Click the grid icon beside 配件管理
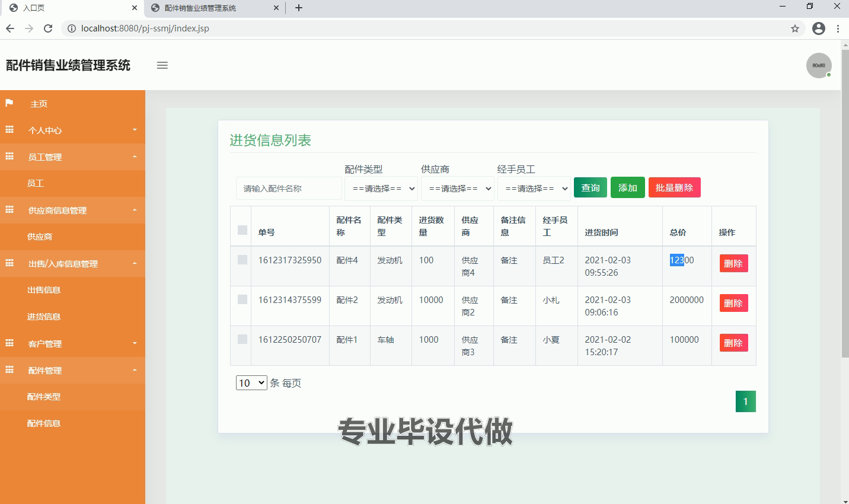The height and width of the screenshot is (504, 849). coord(9,370)
